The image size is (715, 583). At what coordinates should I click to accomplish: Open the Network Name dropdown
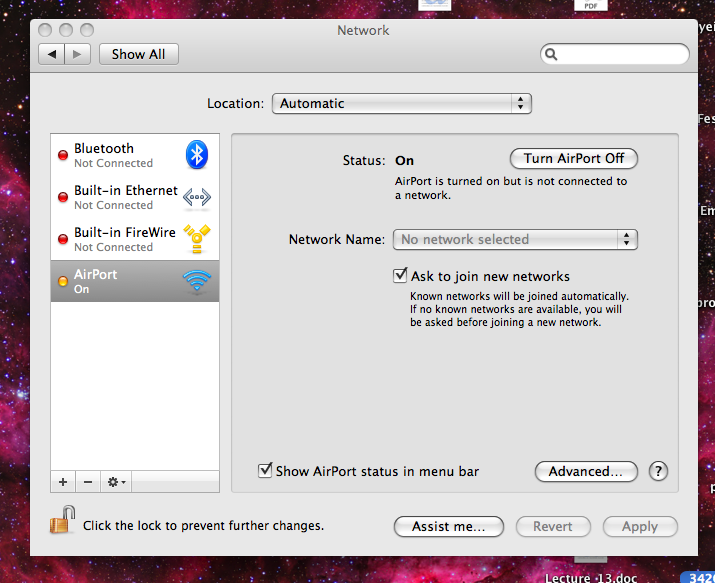[x=515, y=239]
